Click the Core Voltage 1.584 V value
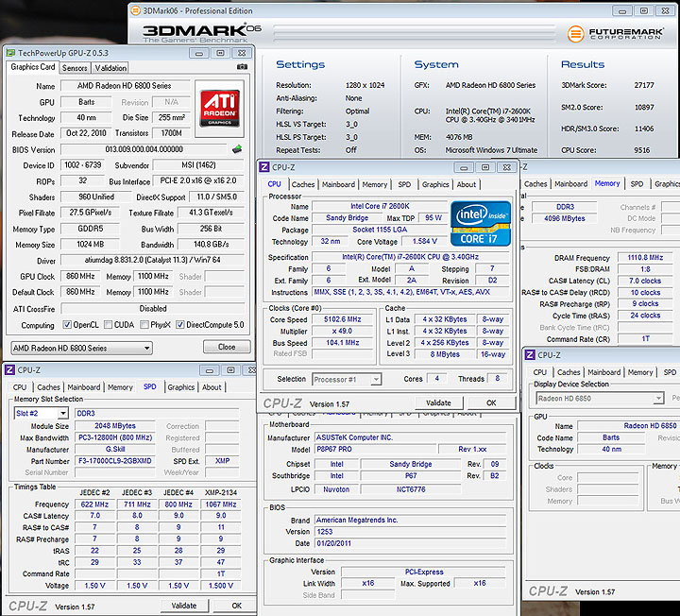 pyautogui.click(x=425, y=241)
